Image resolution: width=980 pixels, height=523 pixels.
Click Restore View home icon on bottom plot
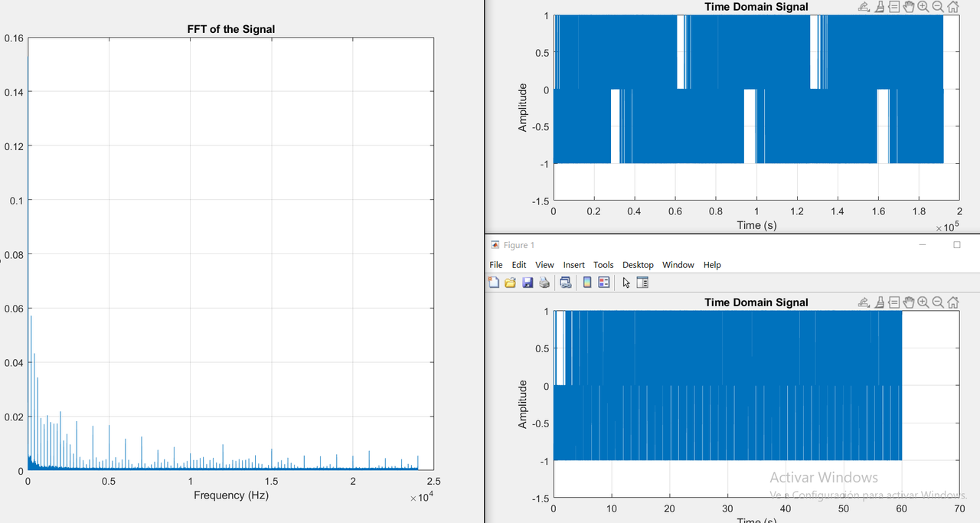(x=953, y=302)
